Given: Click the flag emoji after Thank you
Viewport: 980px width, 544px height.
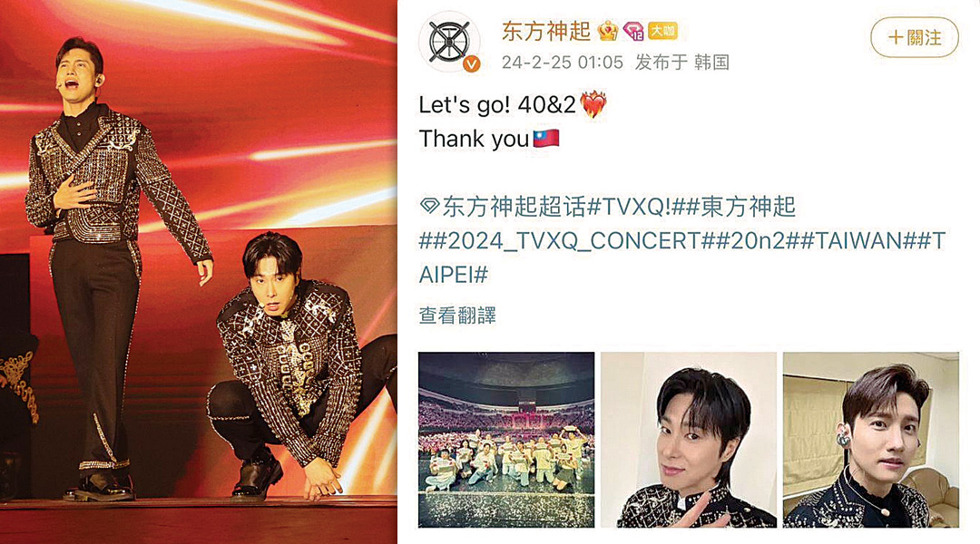Looking at the screenshot, I should coord(546,138).
